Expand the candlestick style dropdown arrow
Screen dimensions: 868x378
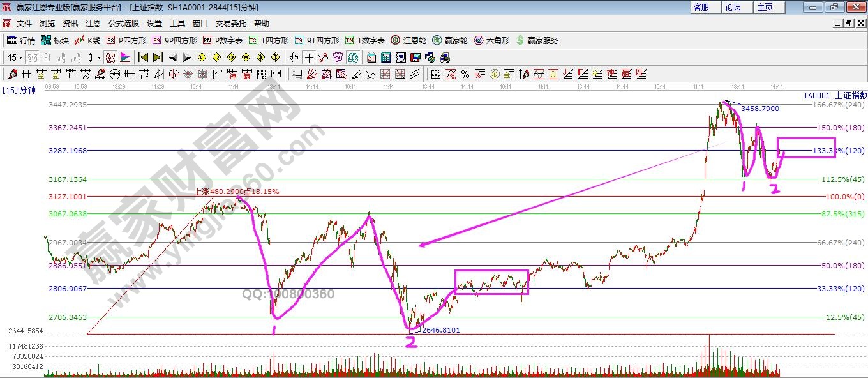pos(99,57)
